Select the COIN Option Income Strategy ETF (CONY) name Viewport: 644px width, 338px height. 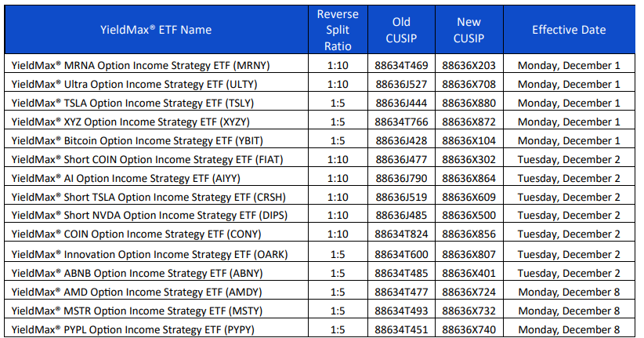[136, 234]
